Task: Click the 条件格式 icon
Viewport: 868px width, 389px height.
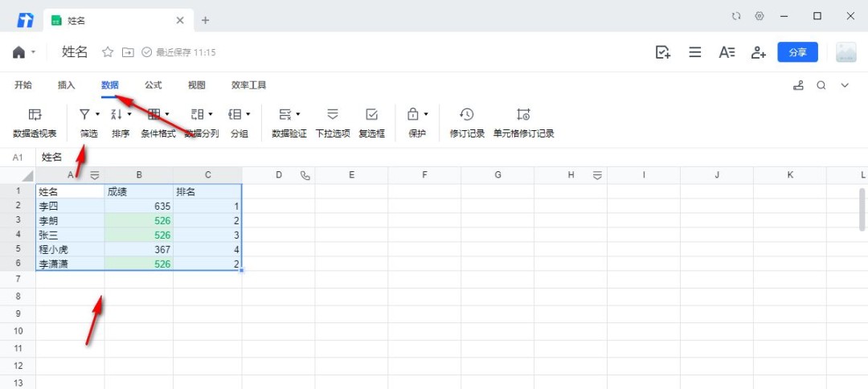Action: [x=154, y=115]
